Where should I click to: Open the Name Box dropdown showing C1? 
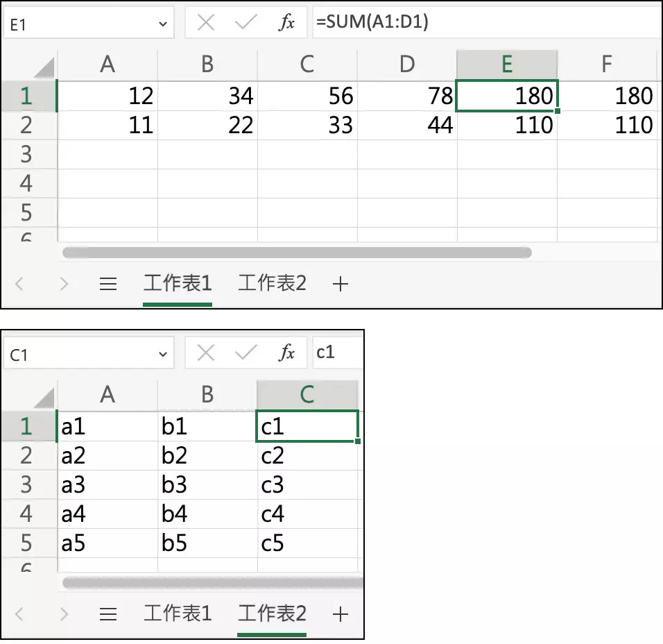pos(164,353)
